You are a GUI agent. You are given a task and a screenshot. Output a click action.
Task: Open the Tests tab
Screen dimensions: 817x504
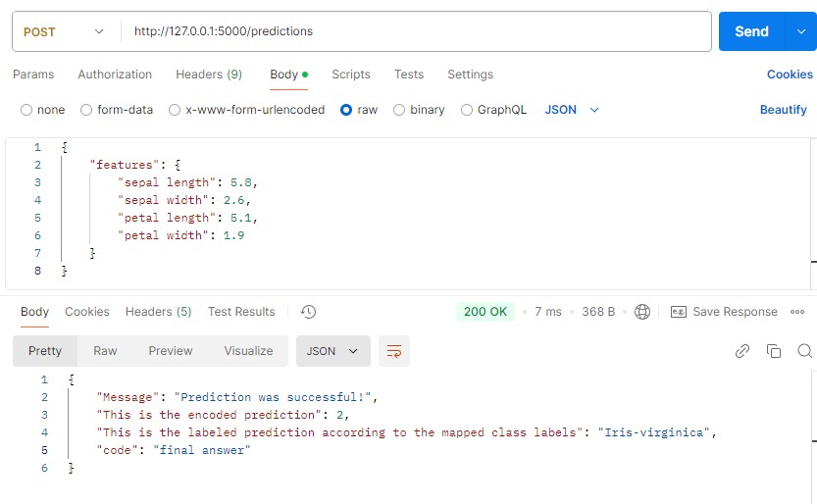pyautogui.click(x=409, y=75)
